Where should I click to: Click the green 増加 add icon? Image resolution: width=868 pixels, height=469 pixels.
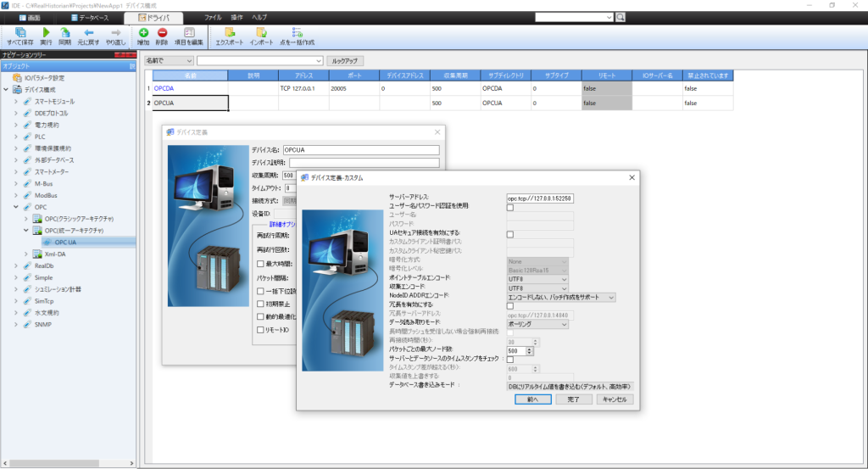(143, 32)
